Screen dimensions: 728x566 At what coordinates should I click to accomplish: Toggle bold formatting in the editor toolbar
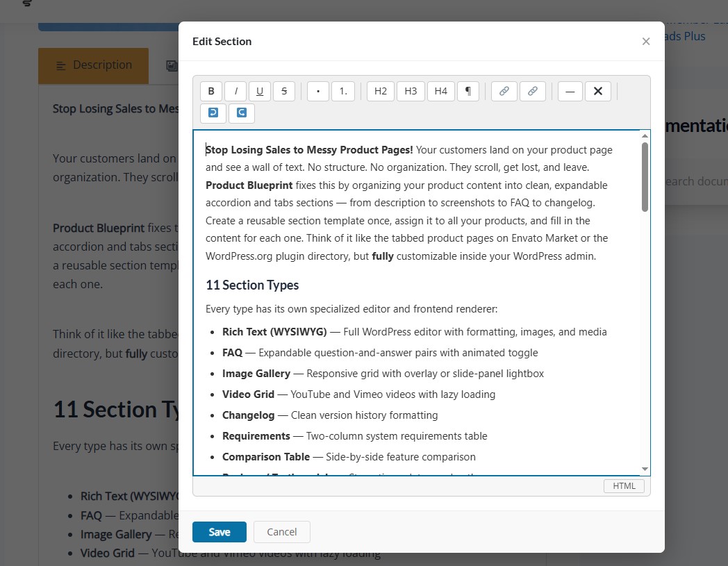click(210, 90)
